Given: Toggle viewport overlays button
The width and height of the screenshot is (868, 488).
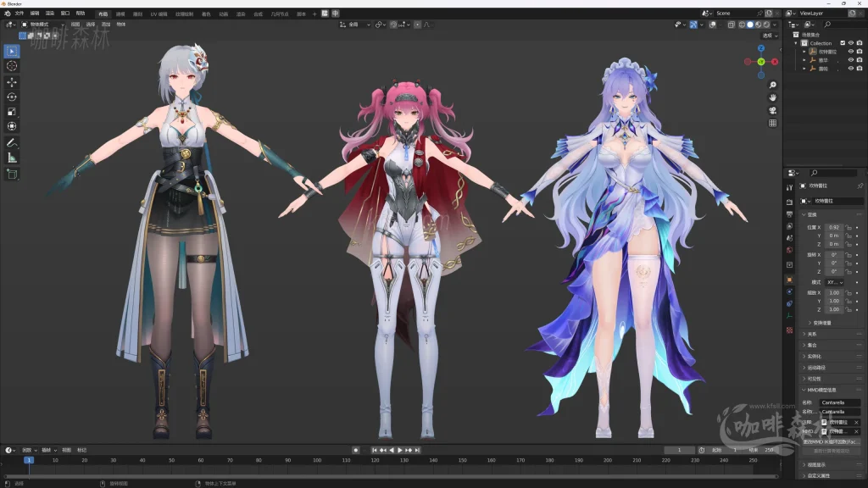Looking at the screenshot, I should (713, 25).
